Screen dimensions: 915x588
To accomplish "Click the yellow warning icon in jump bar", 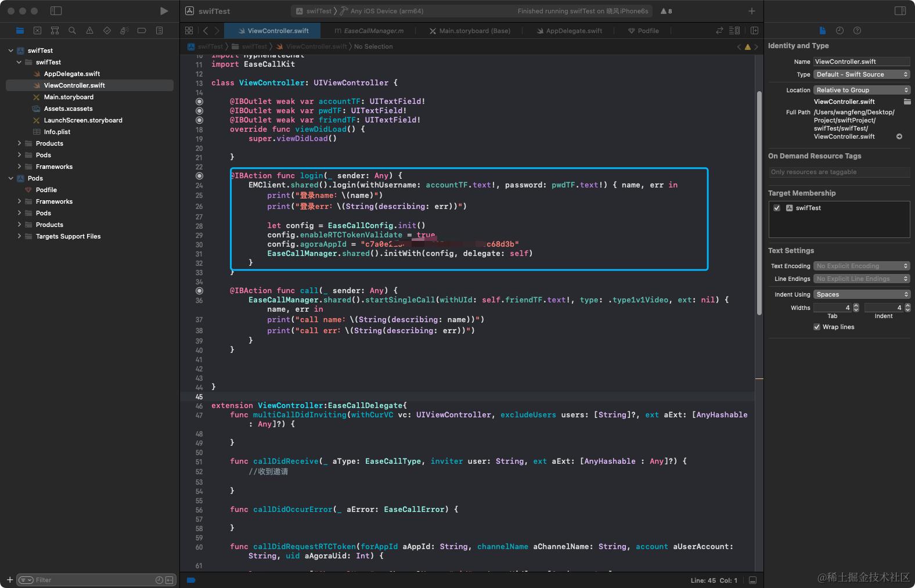I will 747,47.
